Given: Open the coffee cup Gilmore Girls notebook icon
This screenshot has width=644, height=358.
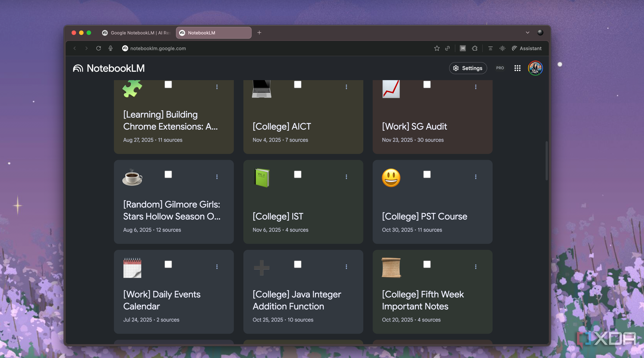Looking at the screenshot, I should coord(132,177).
